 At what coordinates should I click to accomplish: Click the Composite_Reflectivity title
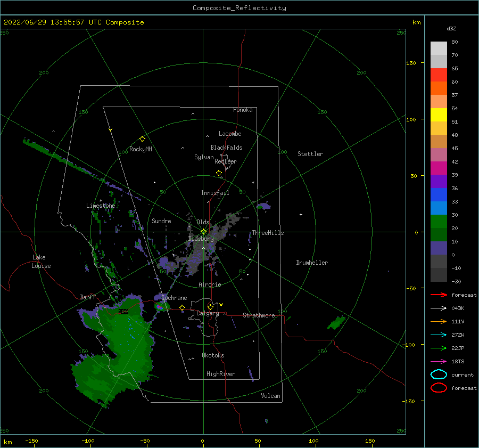pos(239,8)
